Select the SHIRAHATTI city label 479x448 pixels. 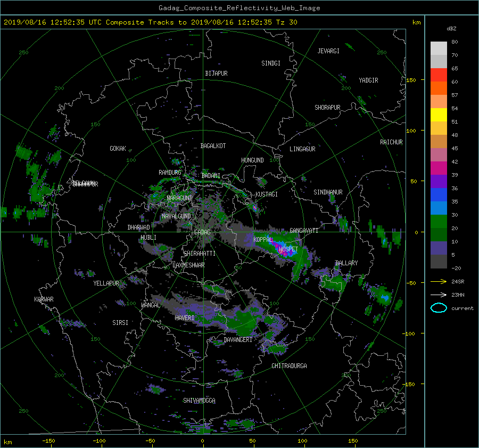coord(200,254)
